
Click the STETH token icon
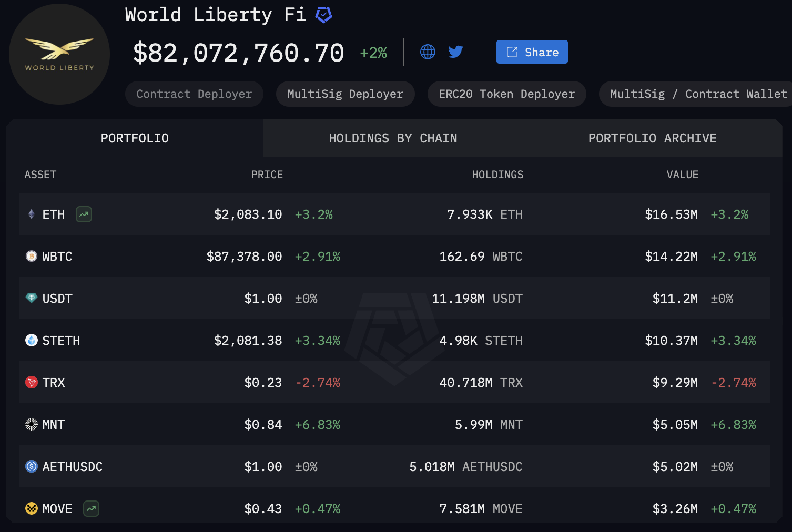pyautogui.click(x=32, y=341)
